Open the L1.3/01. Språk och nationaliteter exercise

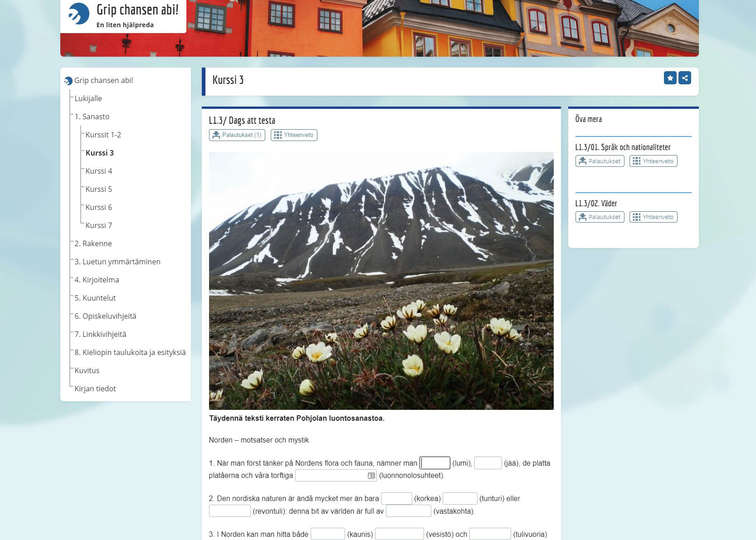[x=623, y=147]
